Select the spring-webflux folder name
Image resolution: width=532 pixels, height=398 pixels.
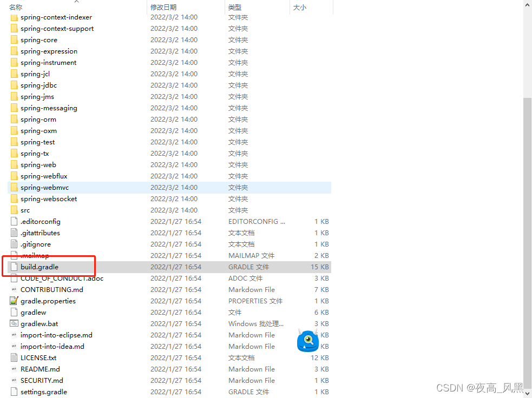coord(44,176)
